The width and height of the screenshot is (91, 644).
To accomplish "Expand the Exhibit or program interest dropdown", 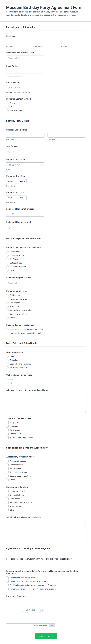I will click(25, 283).
